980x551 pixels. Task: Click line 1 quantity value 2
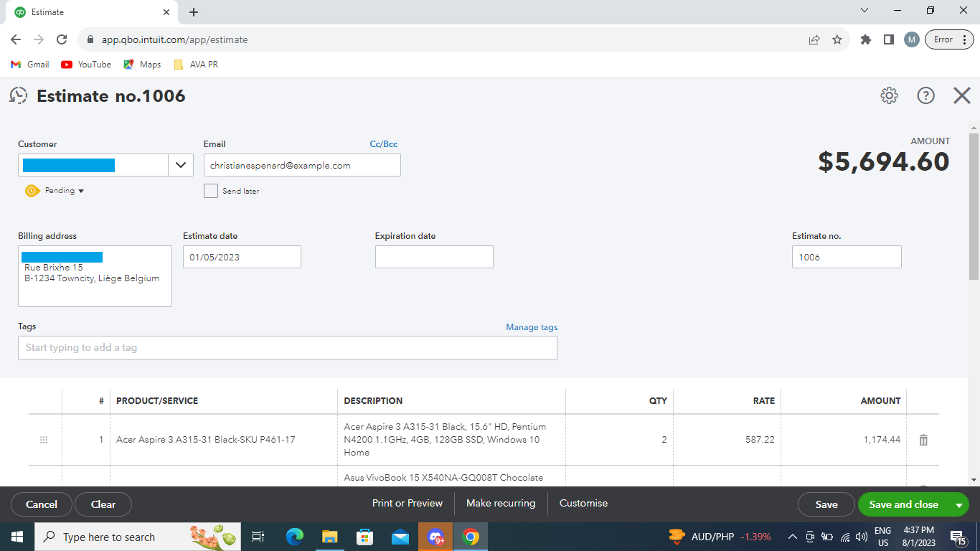tap(664, 440)
